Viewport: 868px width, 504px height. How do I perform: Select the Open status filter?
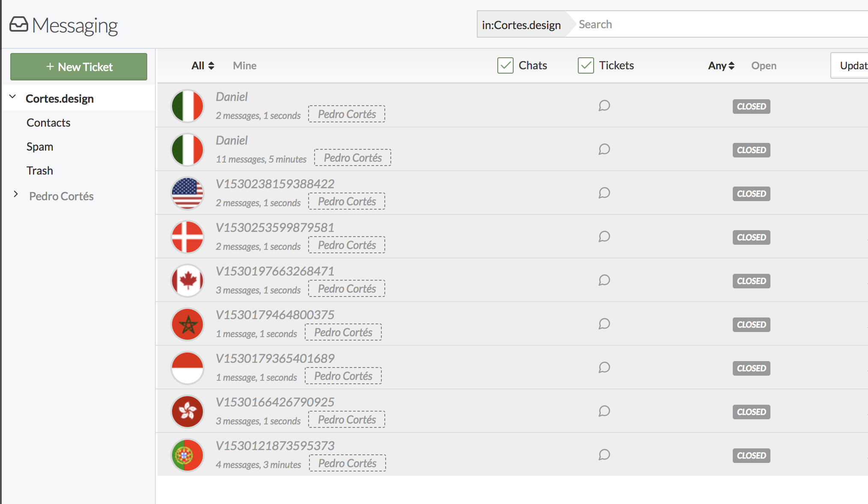pyautogui.click(x=764, y=65)
